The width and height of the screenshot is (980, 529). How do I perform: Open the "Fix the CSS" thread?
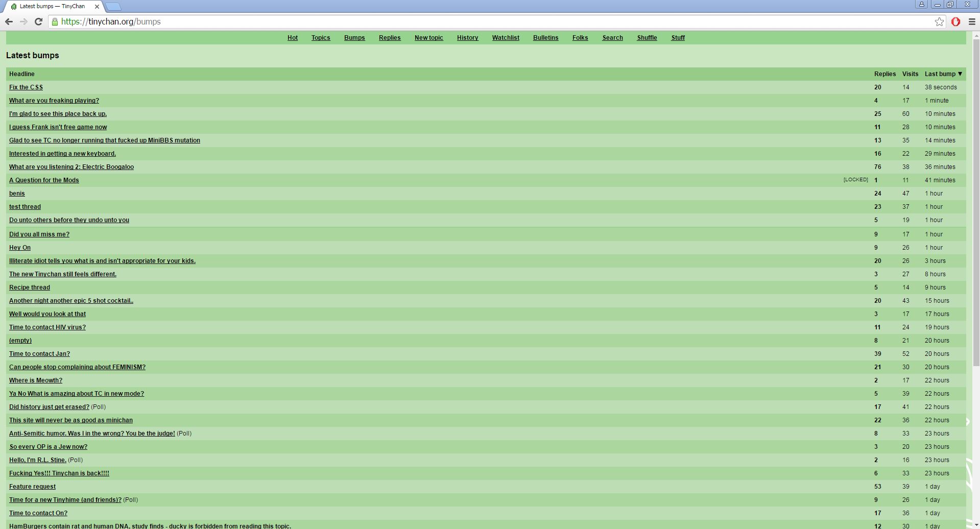click(x=26, y=87)
